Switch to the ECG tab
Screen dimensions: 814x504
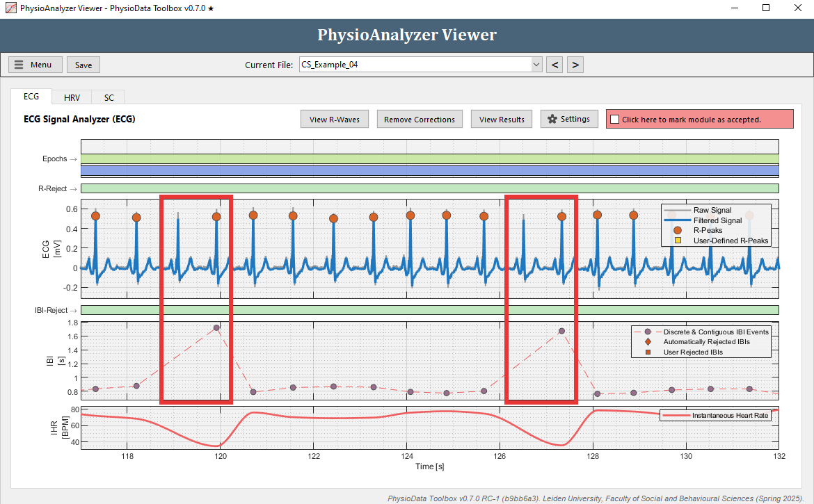(31, 97)
